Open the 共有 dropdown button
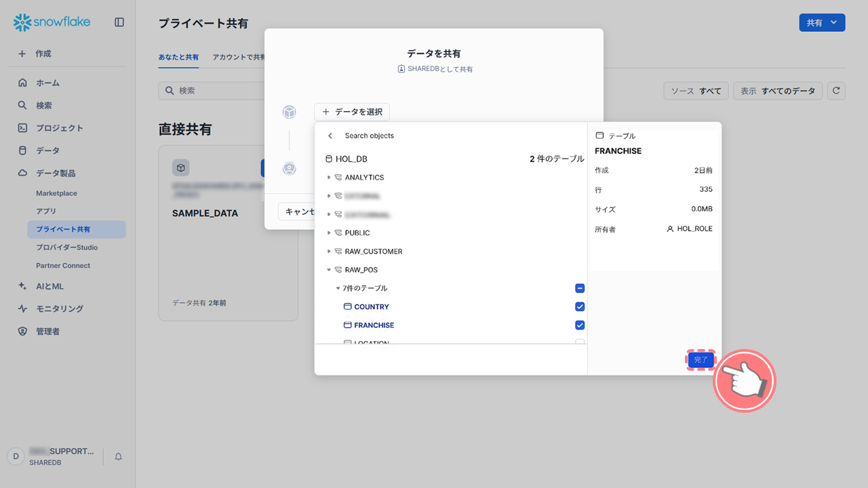This screenshot has height=488, width=868. coord(822,23)
